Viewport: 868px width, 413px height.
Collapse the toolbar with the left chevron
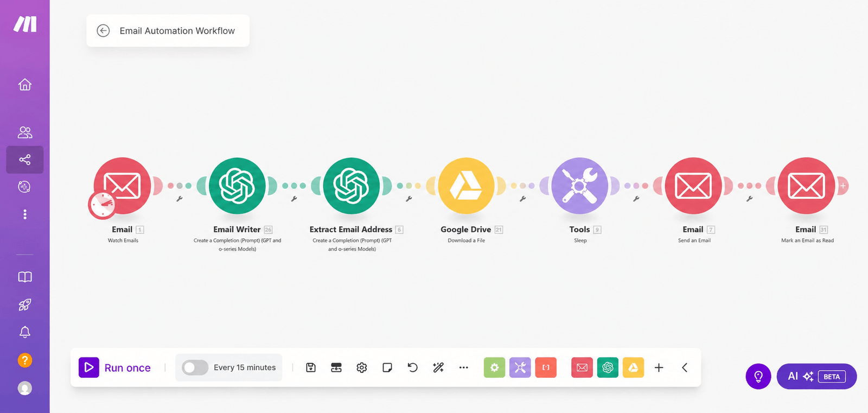tap(685, 367)
